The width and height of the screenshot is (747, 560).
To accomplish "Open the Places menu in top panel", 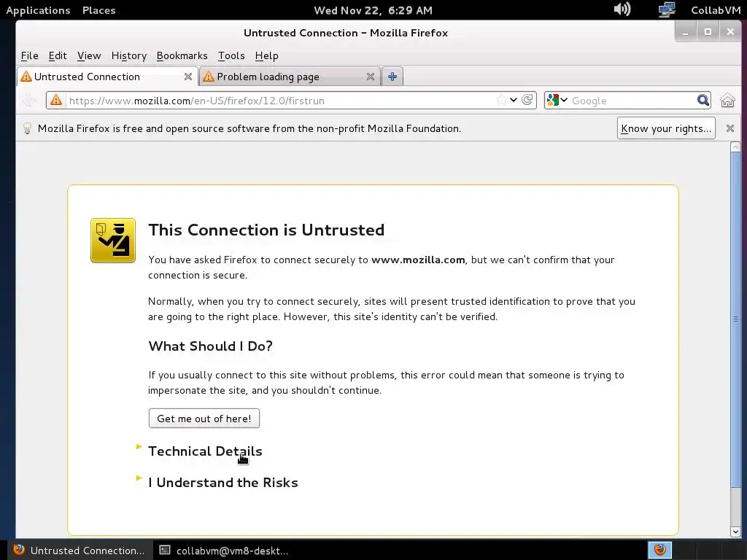I will tap(99, 10).
